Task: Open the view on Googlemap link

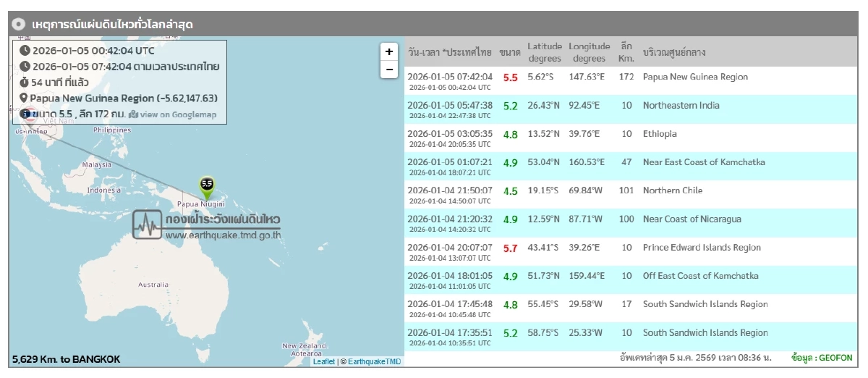Action: tap(172, 114)
